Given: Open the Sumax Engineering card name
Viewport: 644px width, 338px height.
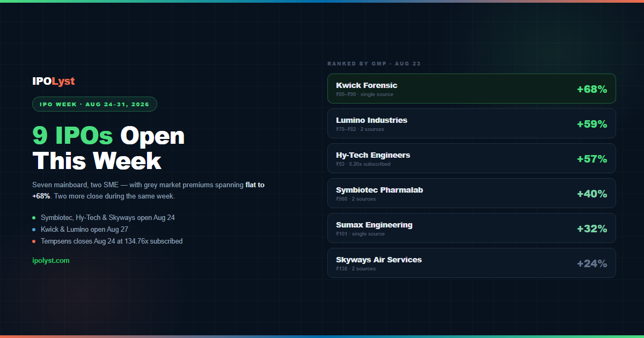Looking at the screenshot, I should click(x=374, y=225).
